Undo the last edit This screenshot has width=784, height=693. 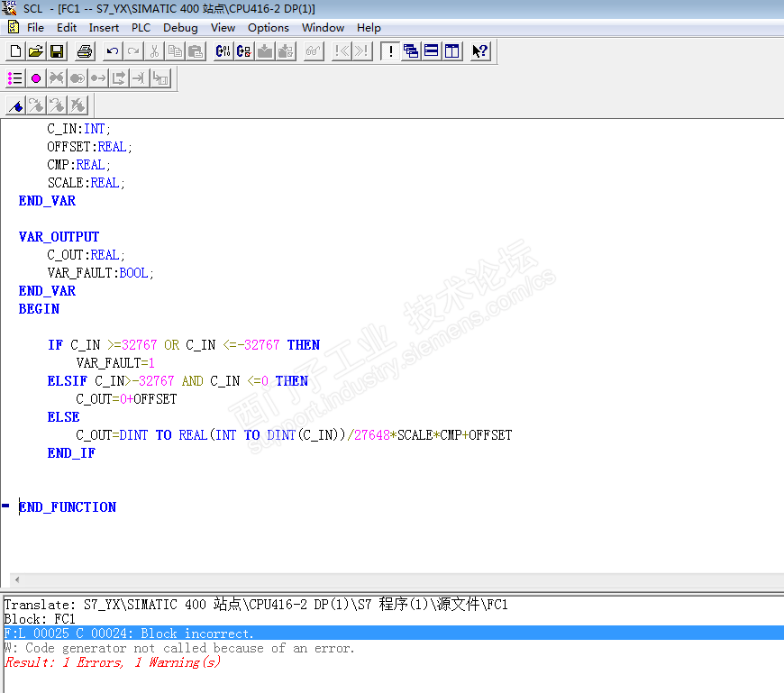pyautogui.click(x=113, y=51)
